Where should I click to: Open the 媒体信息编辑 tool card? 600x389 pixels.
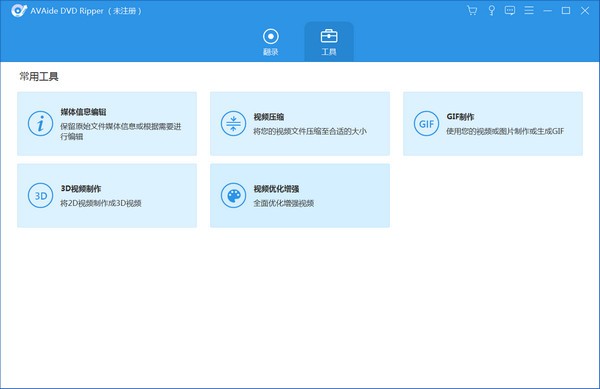[107, 124]
